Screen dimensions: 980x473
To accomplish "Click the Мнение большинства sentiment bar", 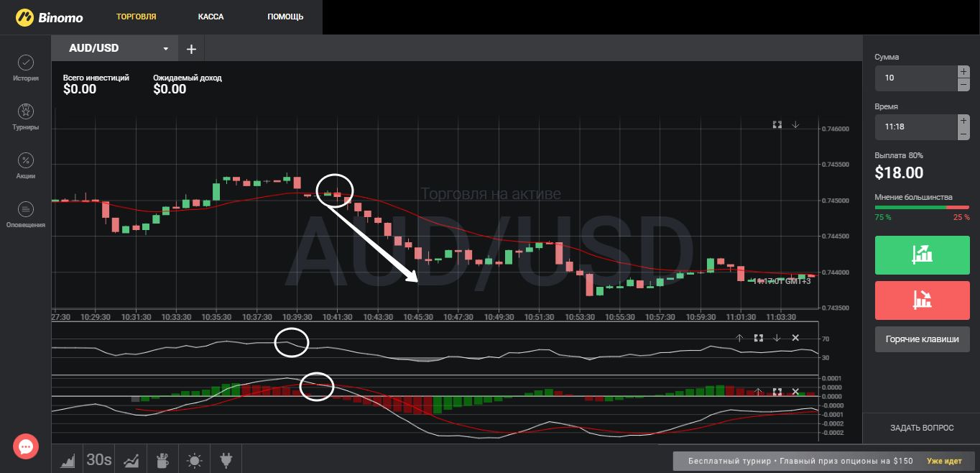I will click(x=922, y=207).
